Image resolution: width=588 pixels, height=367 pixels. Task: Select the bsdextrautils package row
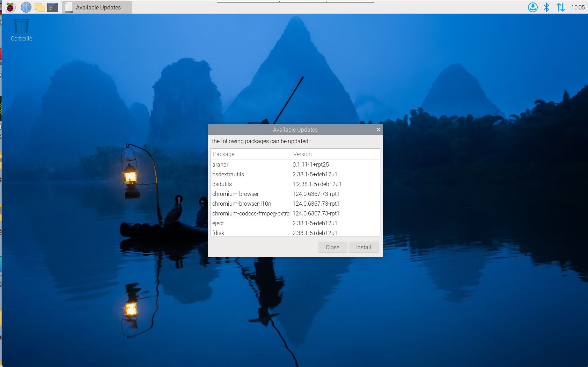295,174
